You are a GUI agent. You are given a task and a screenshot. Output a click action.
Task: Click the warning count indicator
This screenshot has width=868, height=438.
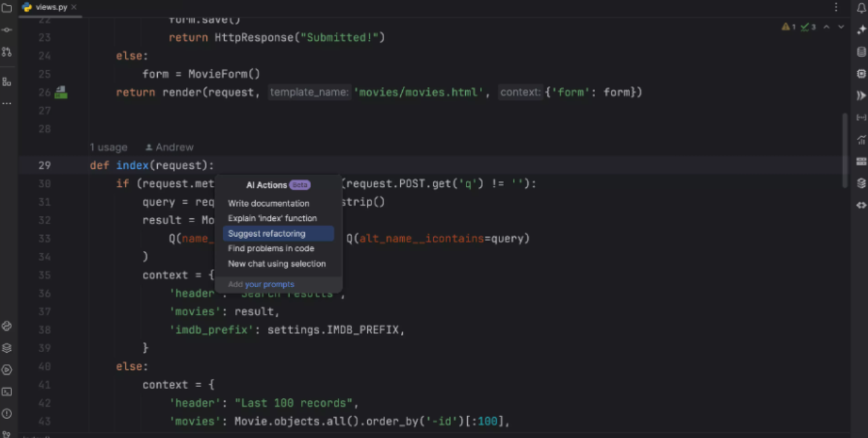coord(789,27)
